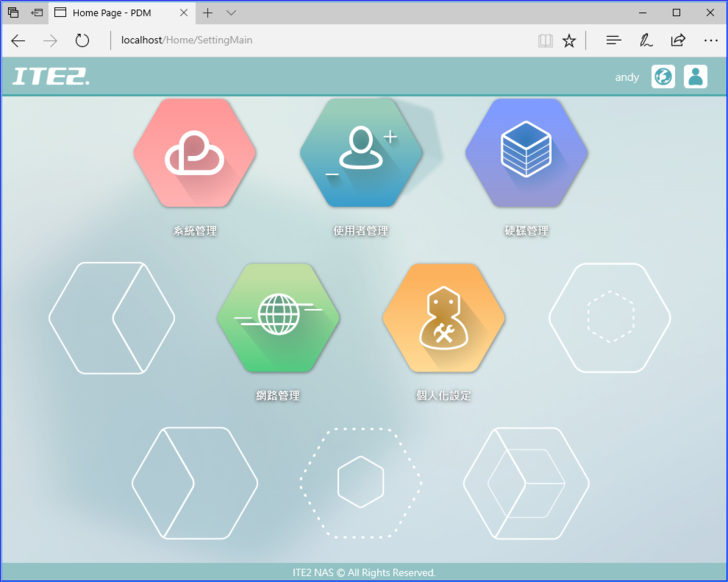Click the share icon in browser toolbar

(x=678, y=41)
